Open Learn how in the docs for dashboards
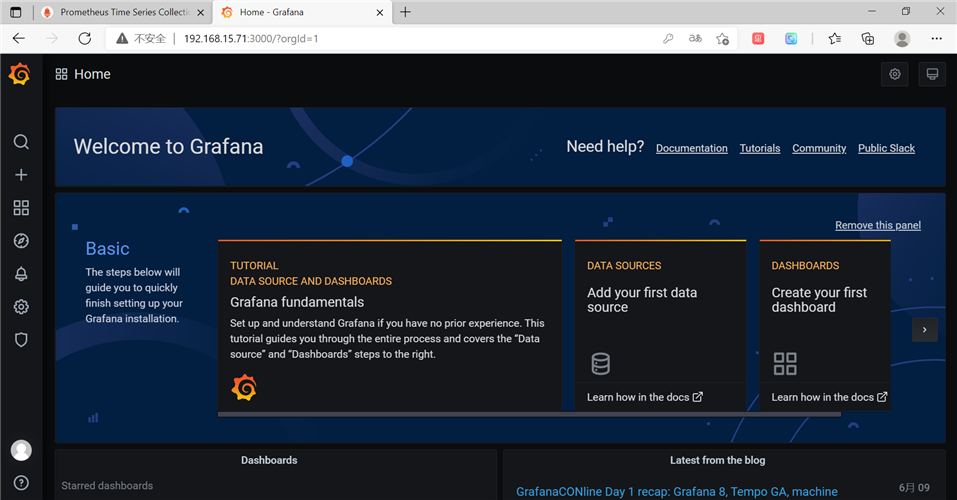 (x=829, y=397)
